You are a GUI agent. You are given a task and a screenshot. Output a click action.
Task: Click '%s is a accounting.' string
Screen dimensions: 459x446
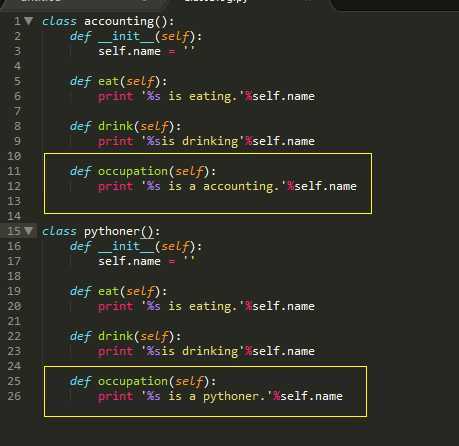(214, 186)
